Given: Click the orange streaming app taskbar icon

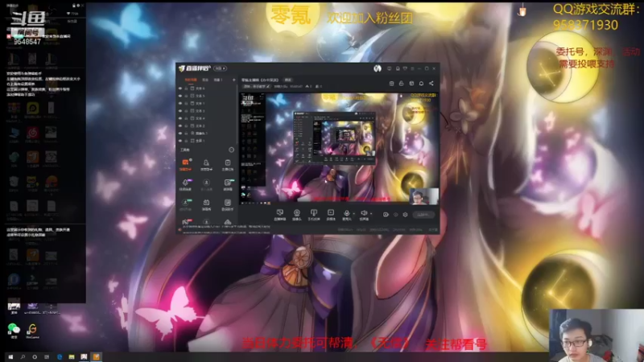Looking at the screenshot, I should click(x=96, y=357).
